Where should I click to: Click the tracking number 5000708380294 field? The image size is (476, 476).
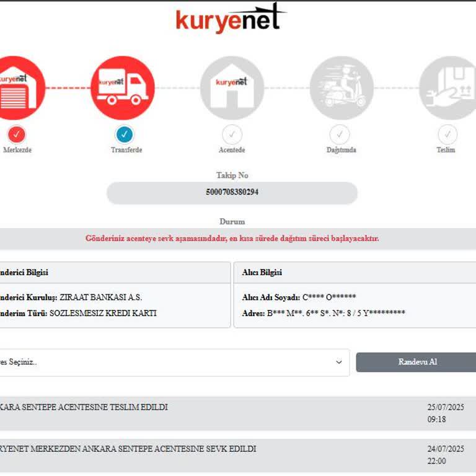[232, 193]
